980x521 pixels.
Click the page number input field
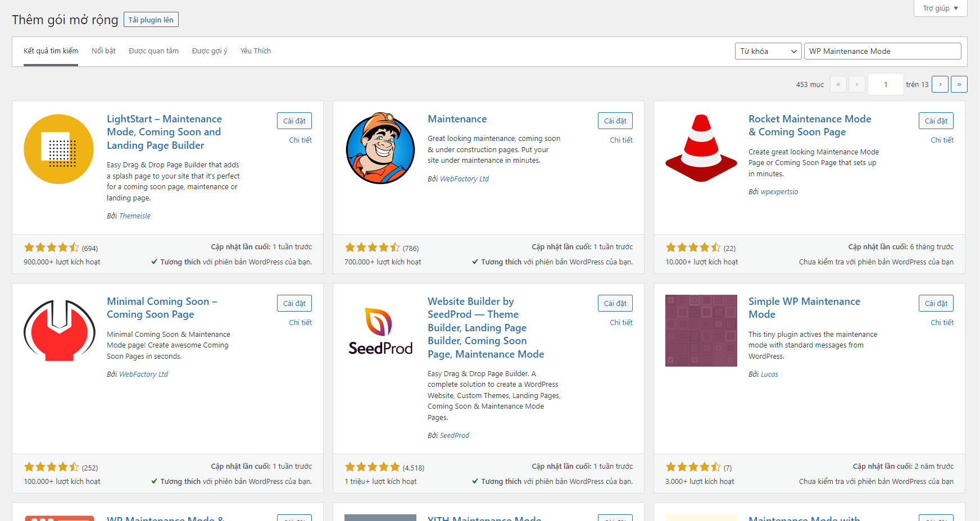[886, 84]
